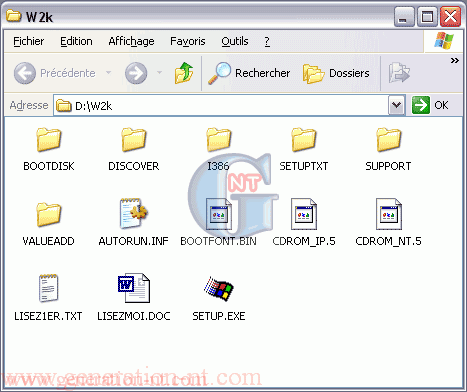Click the green OK go arrow
467x392 pixels.
(x=421, y=105)
